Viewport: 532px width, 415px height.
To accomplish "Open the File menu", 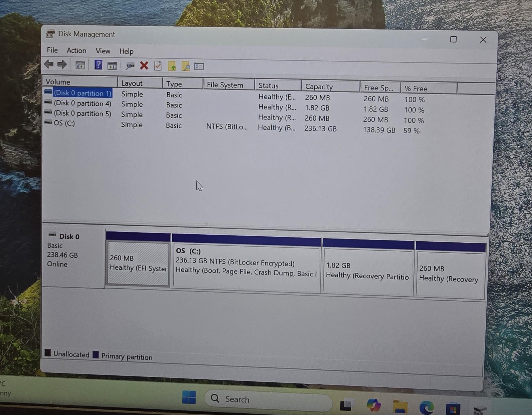I will (x=52, y=50).
